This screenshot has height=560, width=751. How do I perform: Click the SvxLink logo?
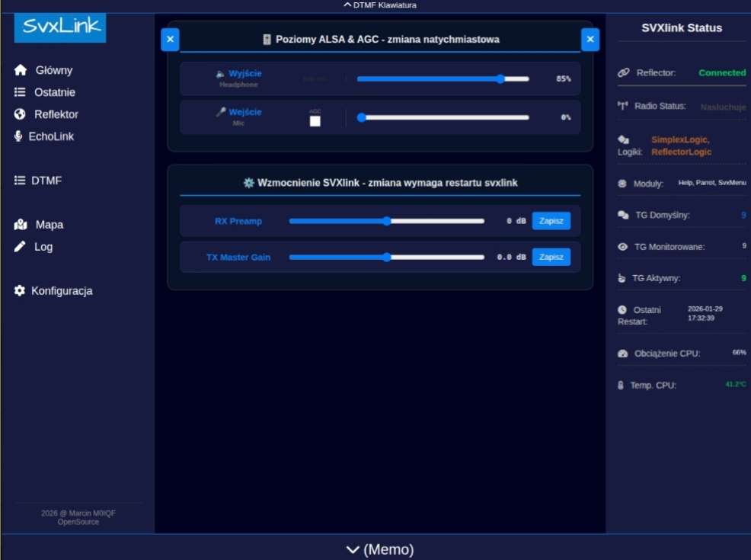tap(60, 27)
